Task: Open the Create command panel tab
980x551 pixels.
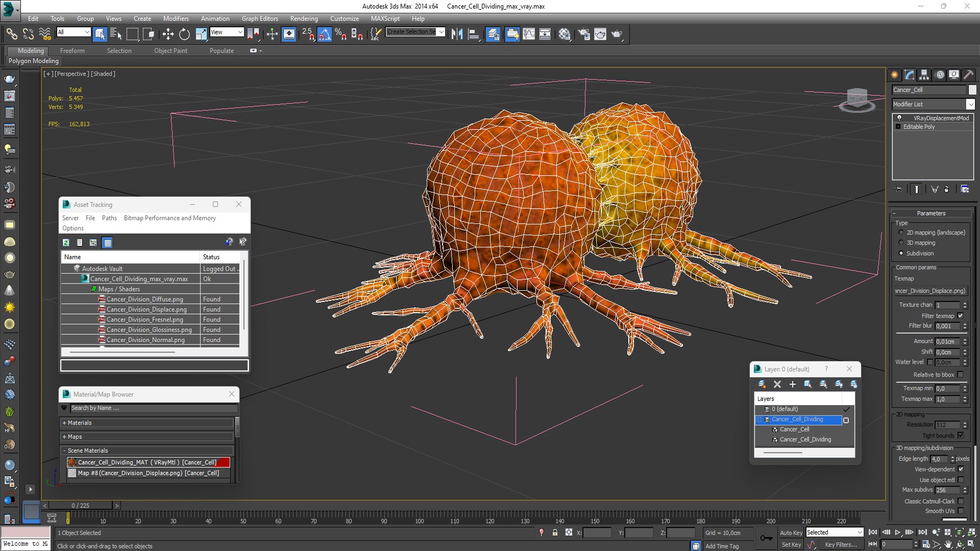Action: click(895, 75)
